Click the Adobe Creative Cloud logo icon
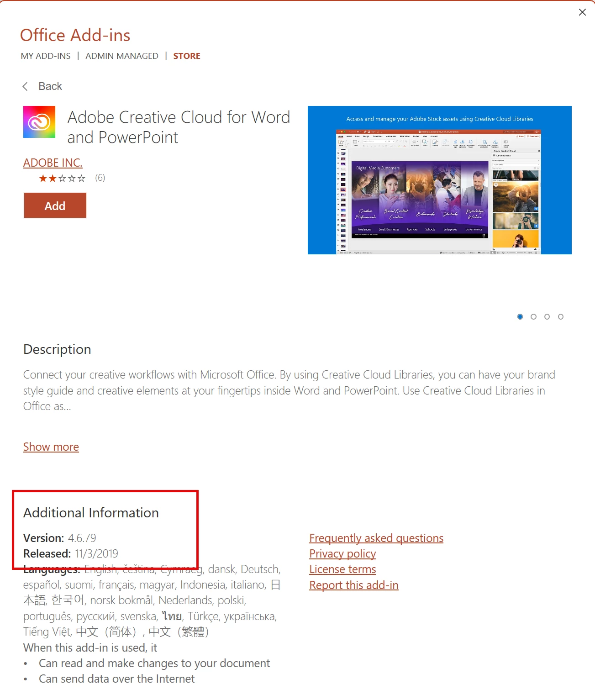The height and width of the screenshot is (700, 595). point(39,122)
